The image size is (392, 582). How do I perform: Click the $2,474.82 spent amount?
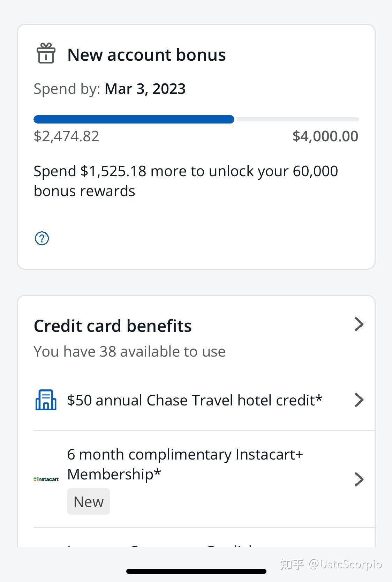point(66,136)
